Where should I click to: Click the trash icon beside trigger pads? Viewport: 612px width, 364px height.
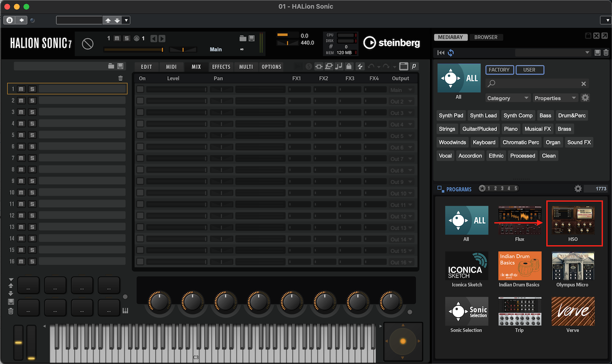click(x=11, y=311)
